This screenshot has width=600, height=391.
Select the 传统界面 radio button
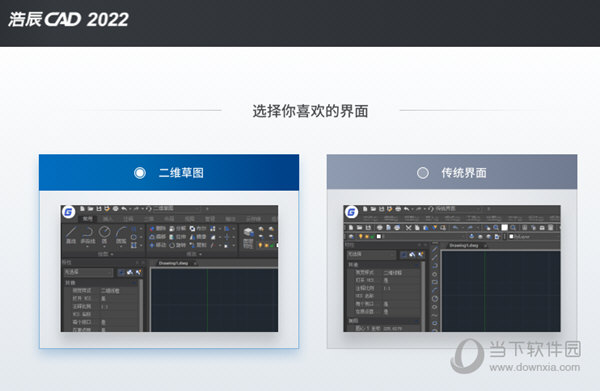coord(422,173)
